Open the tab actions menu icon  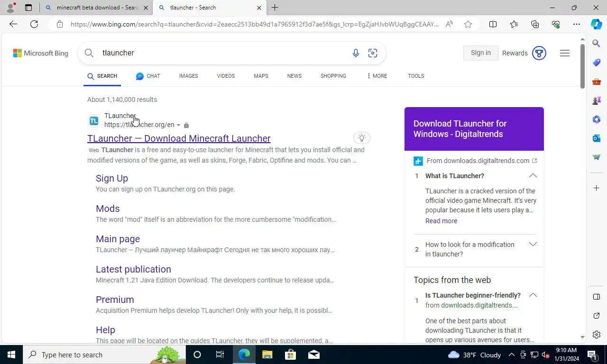(x=28, y=8)
